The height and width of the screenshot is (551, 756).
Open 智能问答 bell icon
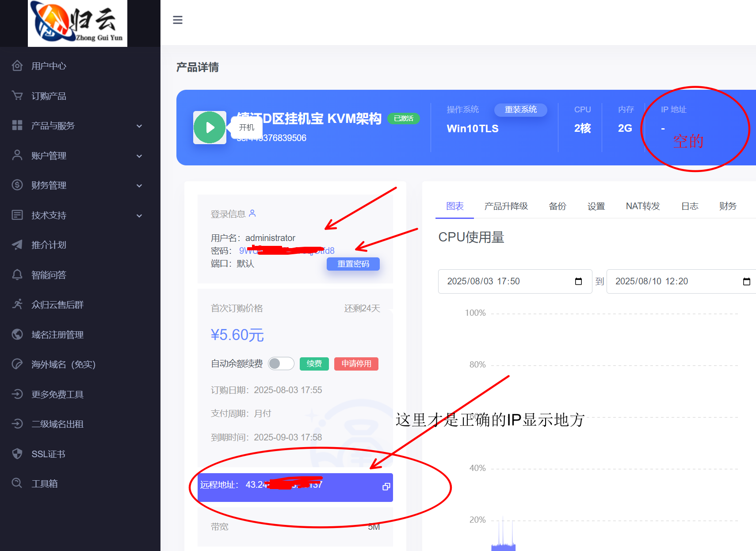[x=17, y=275]
